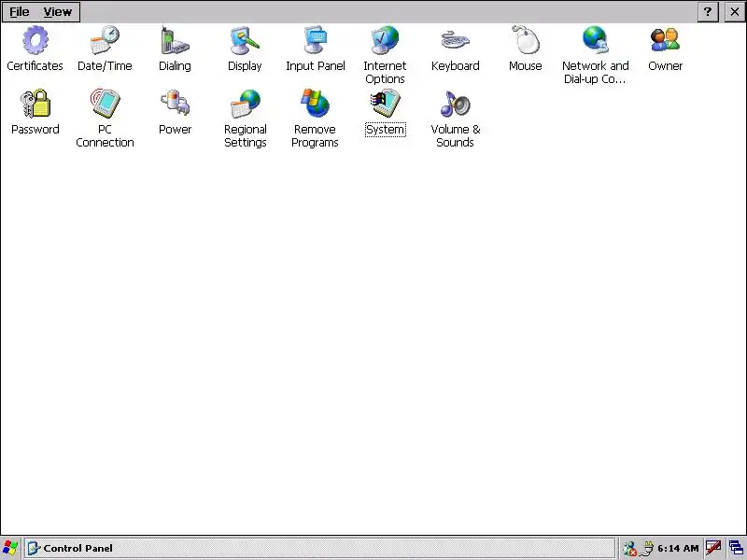Image resolution: width=747 pixels, height=560 pixels.
Task: Click the disconnected network tray icon
Action: click(x=629, y=549)
